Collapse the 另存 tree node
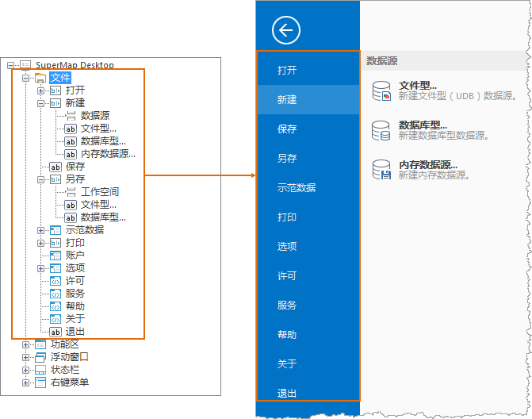Viewport: 532px width, 419px height. coord(40,179)
